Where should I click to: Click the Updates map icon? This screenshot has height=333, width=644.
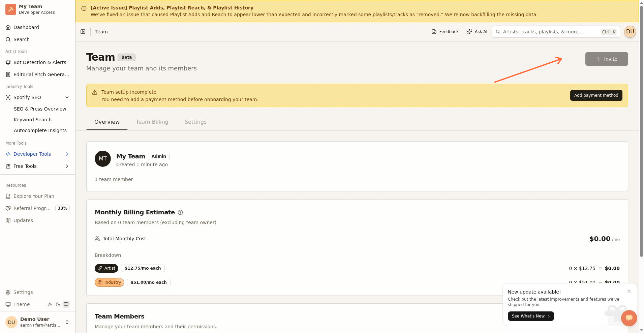point(8,220)
